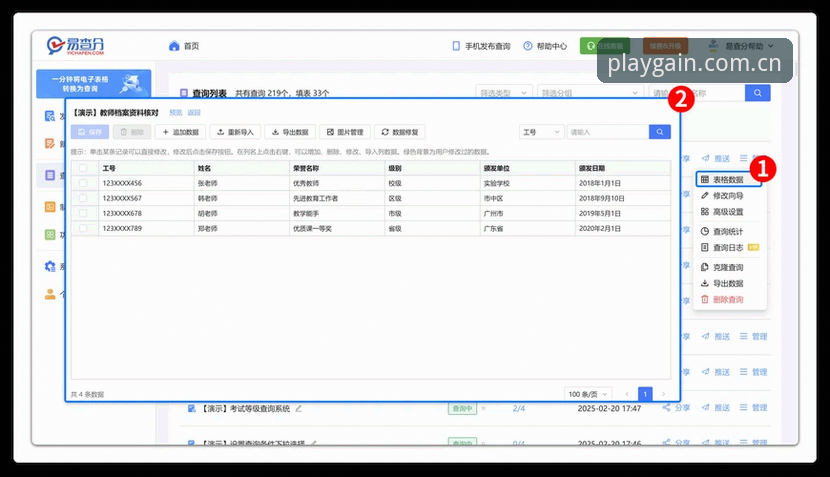This screenshot has height=477, width=830.
Task: Click the 克隆查询 copy icon
Action: coord(705,267)
